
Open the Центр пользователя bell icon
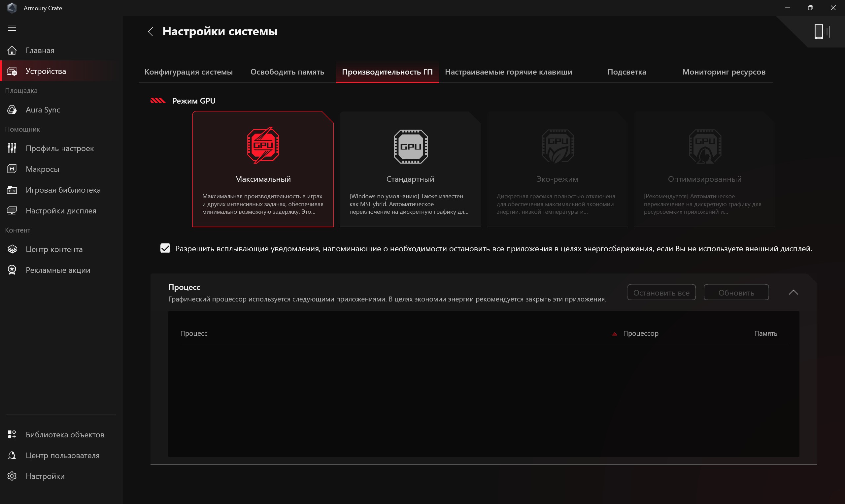coord(12,456)
